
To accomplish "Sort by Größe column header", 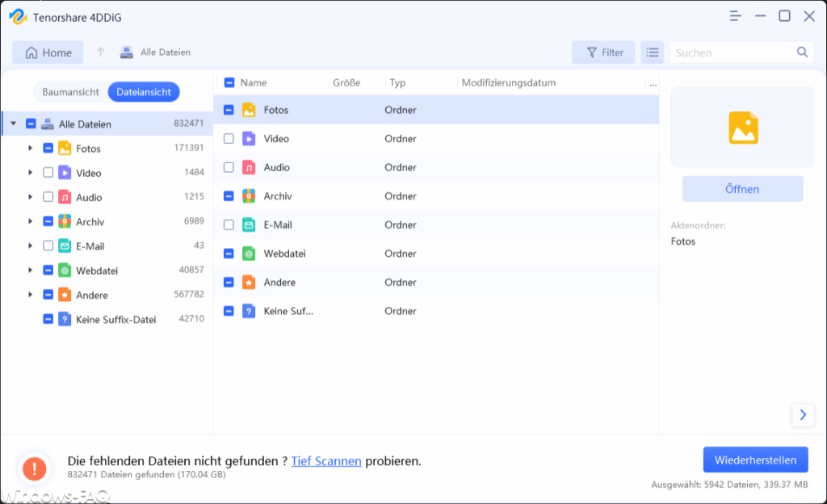I will (x=346, y=82).
